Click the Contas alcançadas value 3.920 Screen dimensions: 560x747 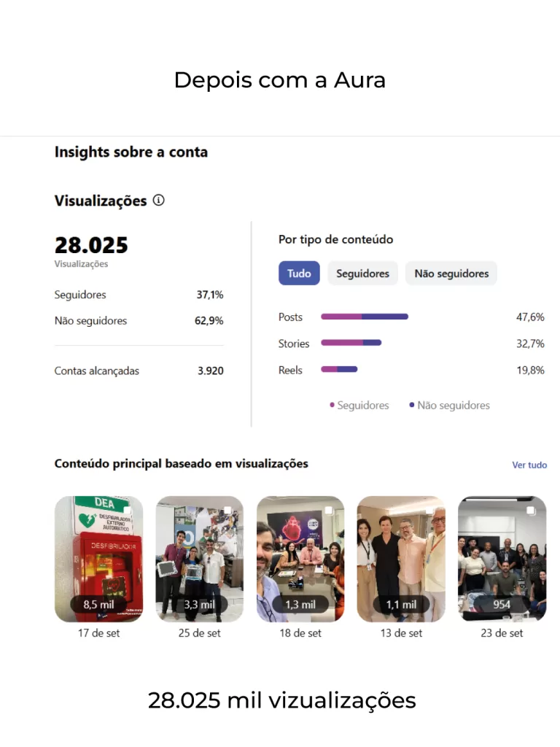point(210,371)
